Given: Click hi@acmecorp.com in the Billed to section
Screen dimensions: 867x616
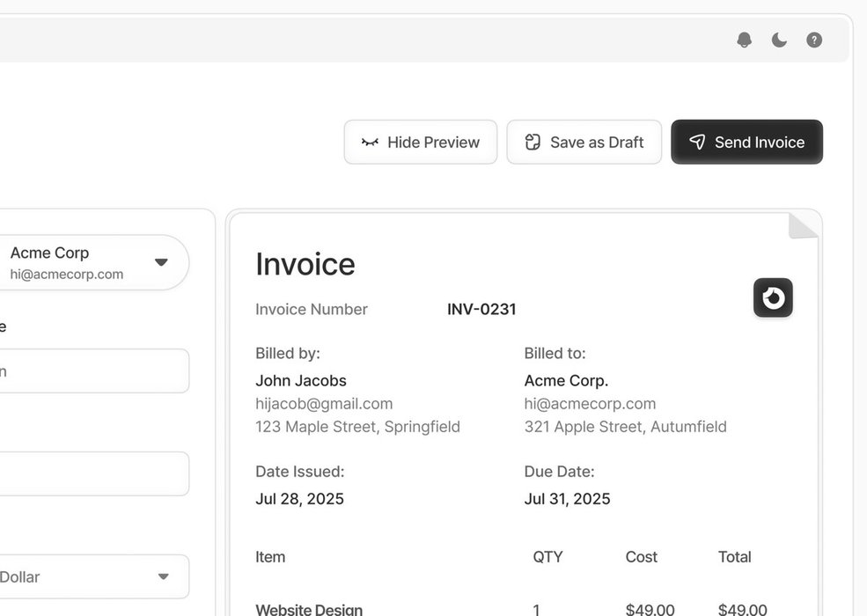Looking at the screenshot, I should pos(590,403).
